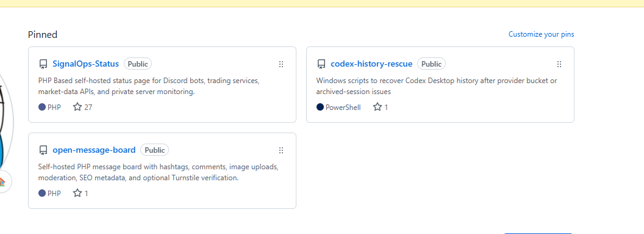
Task: Click the repo icon beside open-message-board
Action: [43, 150]
